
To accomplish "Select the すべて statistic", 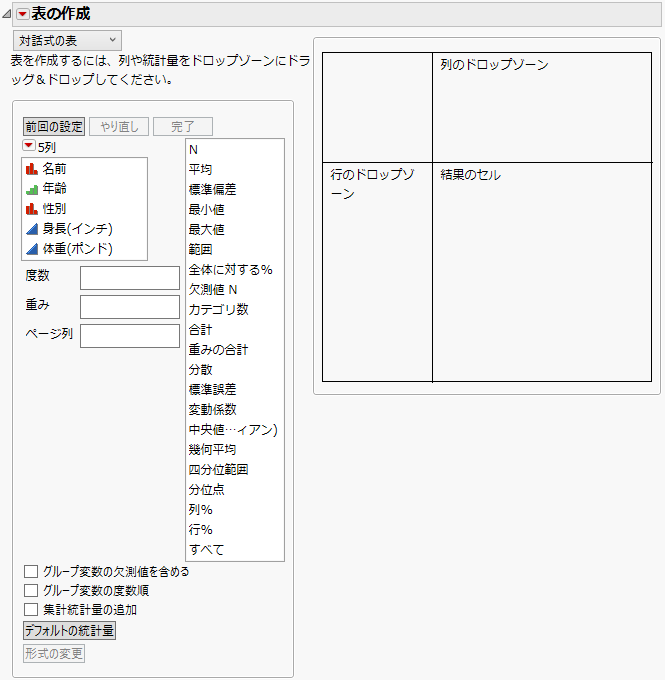I will click(x=235, y=550).
